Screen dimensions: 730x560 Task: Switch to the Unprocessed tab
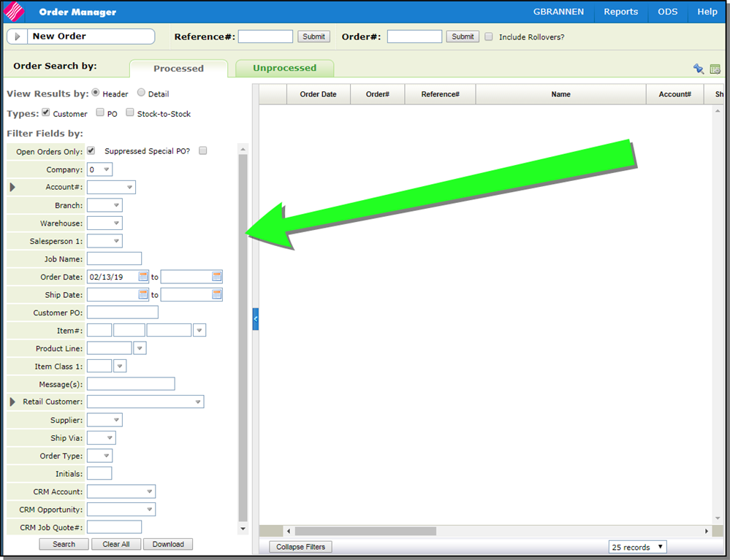click(x=284, y=68)
